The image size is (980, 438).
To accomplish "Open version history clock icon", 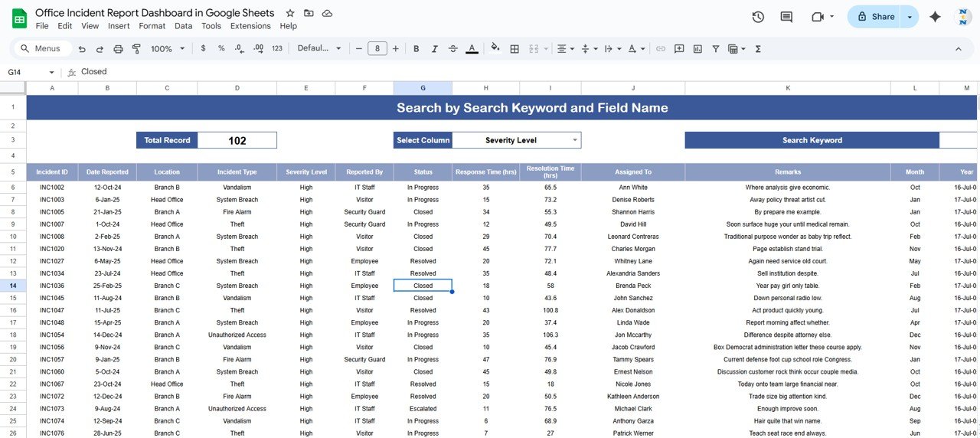I will pyautogui.click(x=758, y=17).
